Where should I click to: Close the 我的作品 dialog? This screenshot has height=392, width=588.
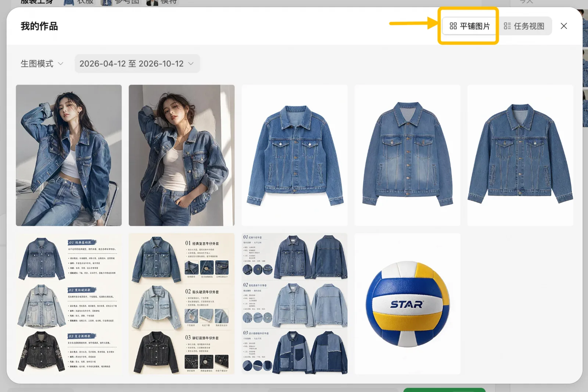564,26
